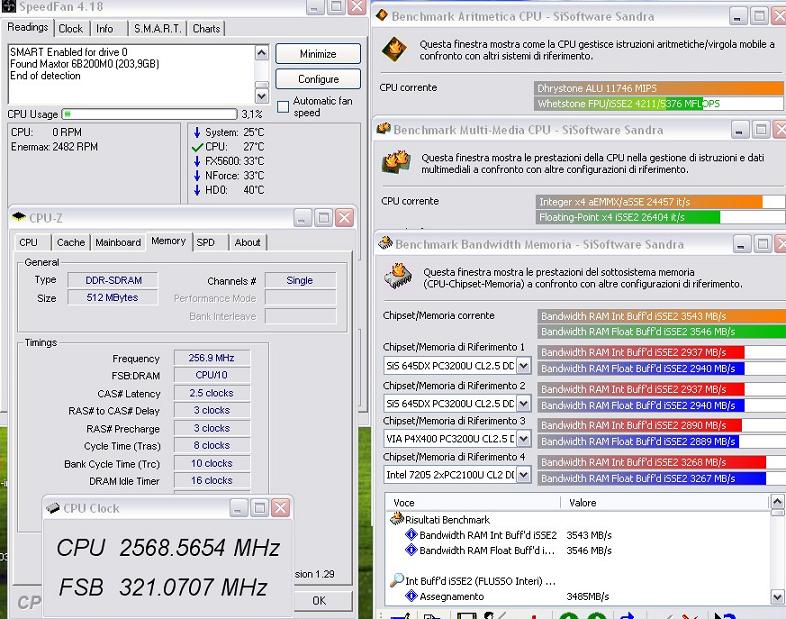Click the FSB:DRAM CPU/10 value
The image size is (786, 619).
click(212, 375)
